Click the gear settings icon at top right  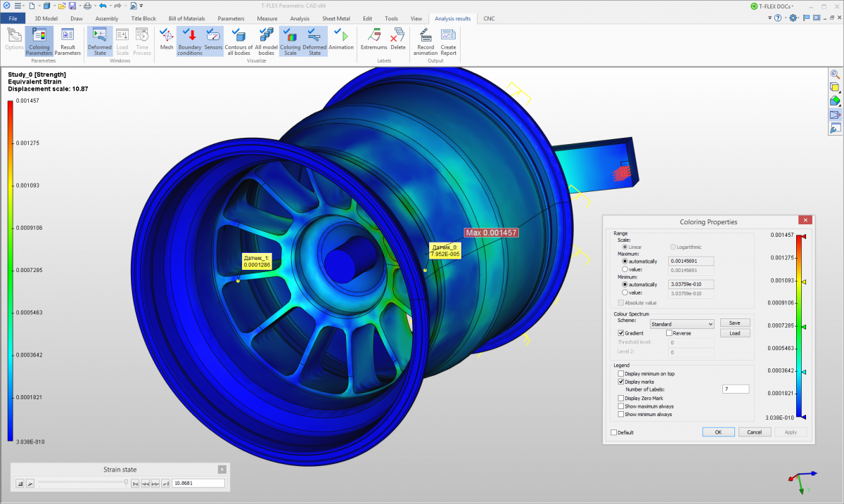pyautogui.click(x=794, y=18)
